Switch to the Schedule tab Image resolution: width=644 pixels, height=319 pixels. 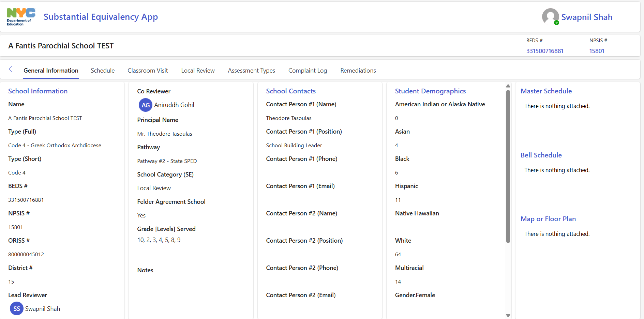[x=103, y=71]
